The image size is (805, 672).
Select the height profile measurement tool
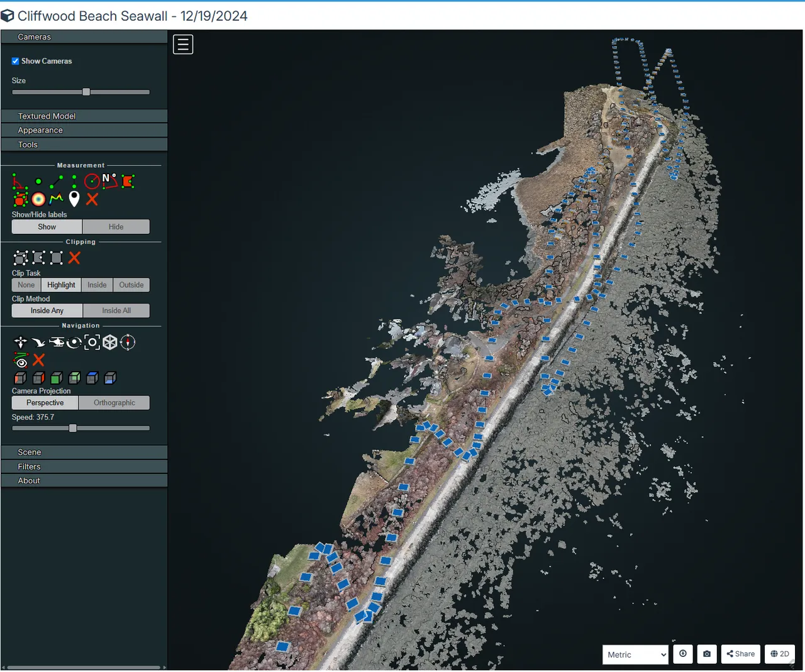[x=57, y=199]
